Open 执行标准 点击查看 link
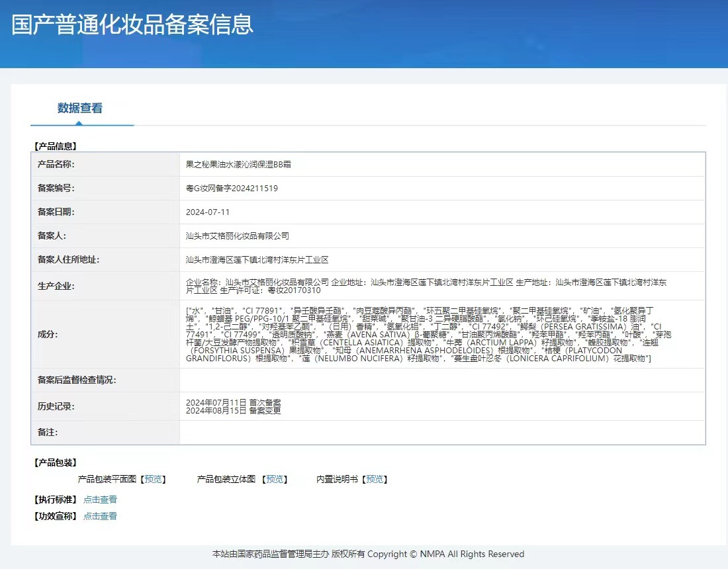The width and height of the screenshot is (728, 569). [100, 500]
